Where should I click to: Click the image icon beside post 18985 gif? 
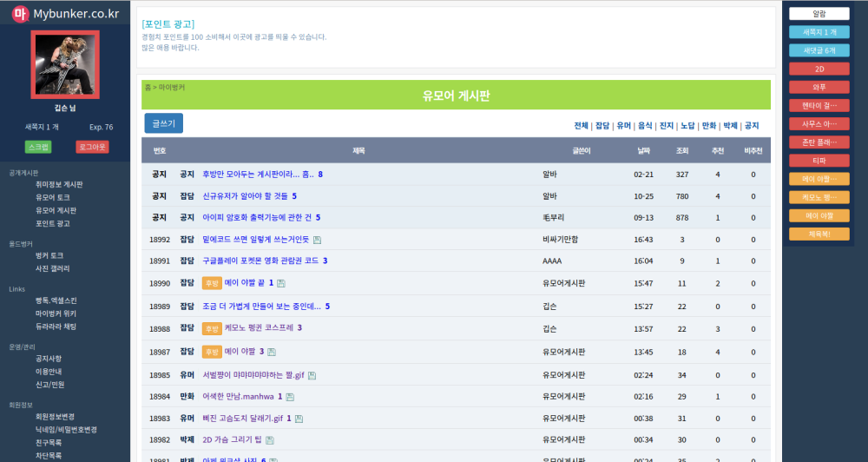pos(312,375)
